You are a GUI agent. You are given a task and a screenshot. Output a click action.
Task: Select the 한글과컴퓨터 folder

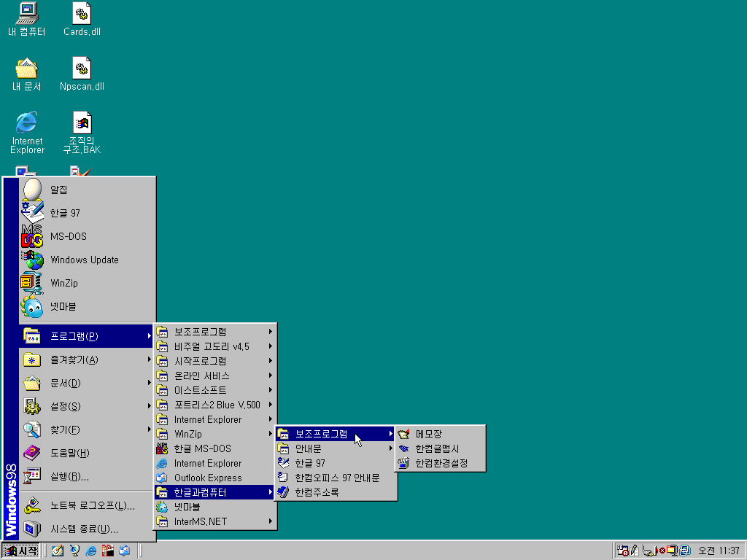coord(215,492)
